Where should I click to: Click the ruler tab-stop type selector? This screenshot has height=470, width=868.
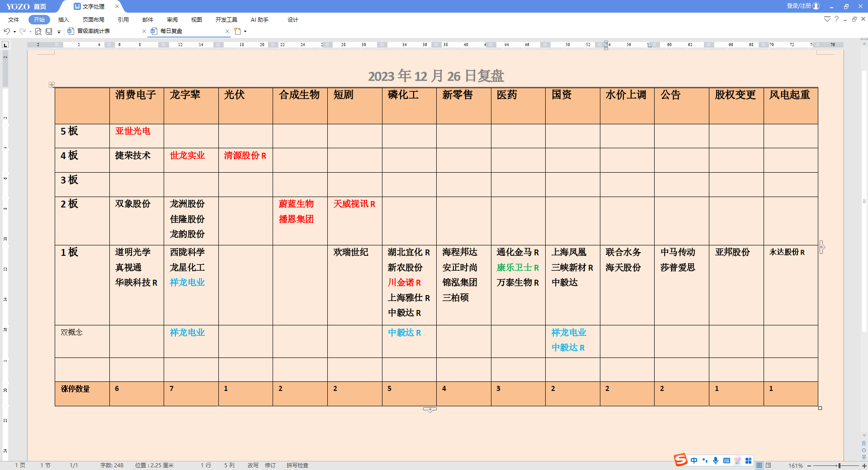5,45
